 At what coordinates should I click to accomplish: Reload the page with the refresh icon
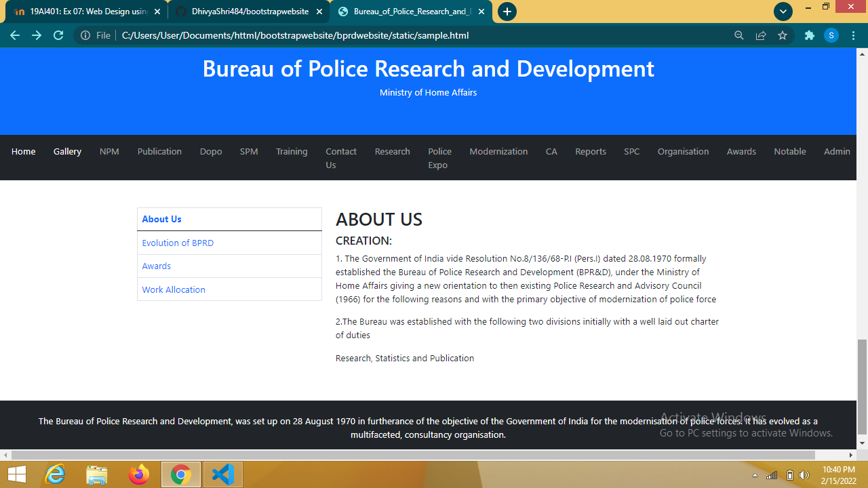pyautogui.click(x=58, y=35)
